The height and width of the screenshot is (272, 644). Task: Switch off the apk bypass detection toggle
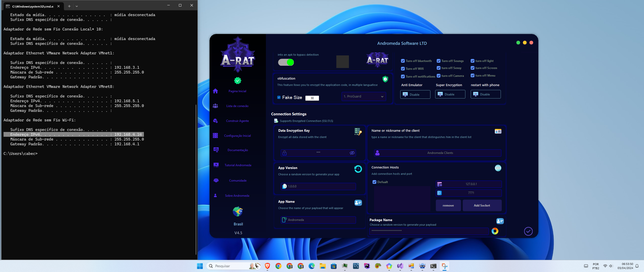286,62
